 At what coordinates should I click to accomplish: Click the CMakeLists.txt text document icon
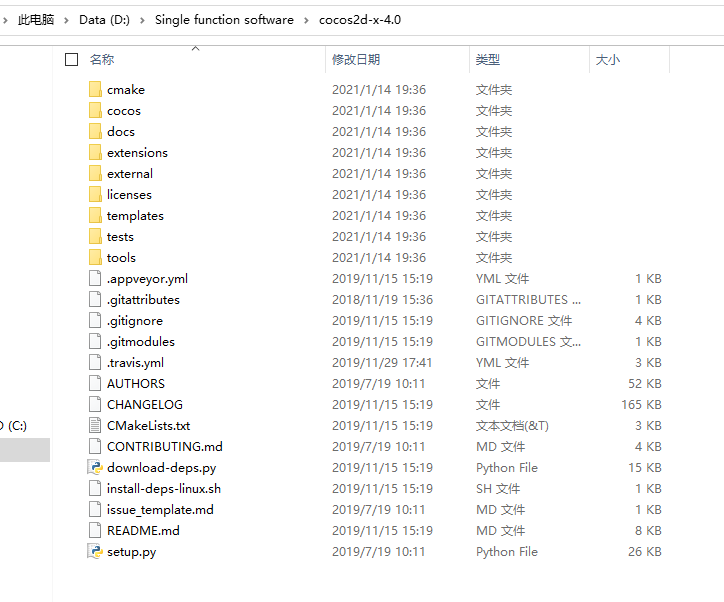coord(95,425)
